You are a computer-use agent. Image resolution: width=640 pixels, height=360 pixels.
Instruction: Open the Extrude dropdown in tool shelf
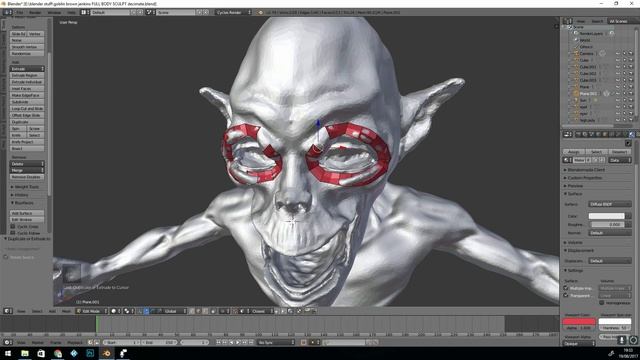point(27,69)
